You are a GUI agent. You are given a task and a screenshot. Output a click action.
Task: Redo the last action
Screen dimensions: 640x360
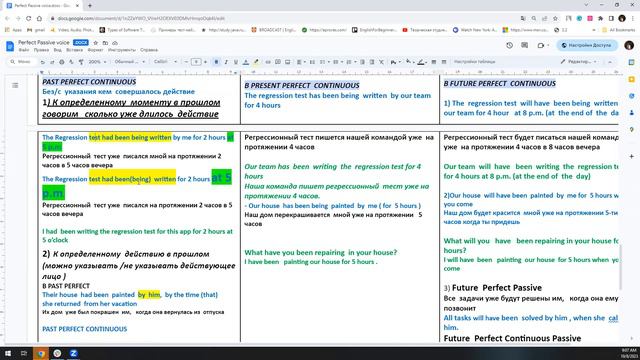click(52, 62)
